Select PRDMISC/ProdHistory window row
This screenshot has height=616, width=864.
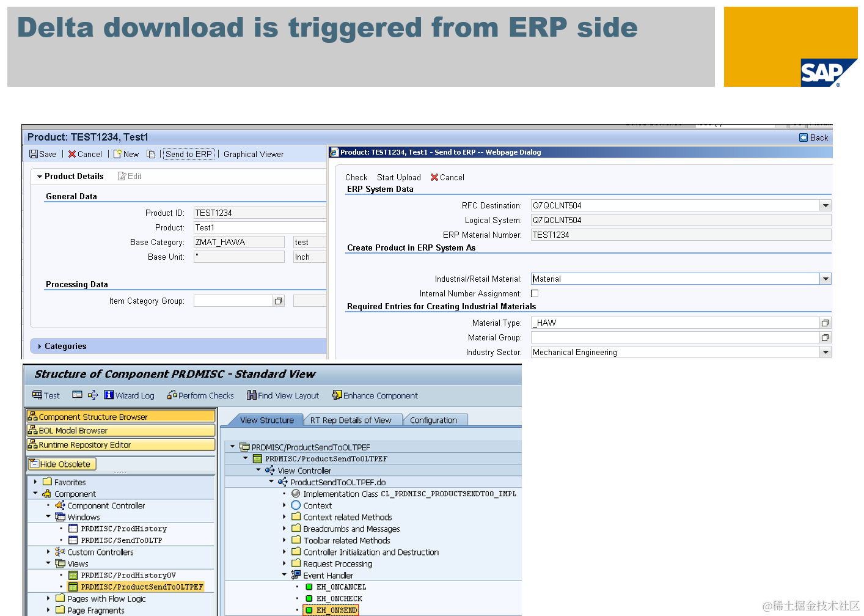(x=123, y=529)
